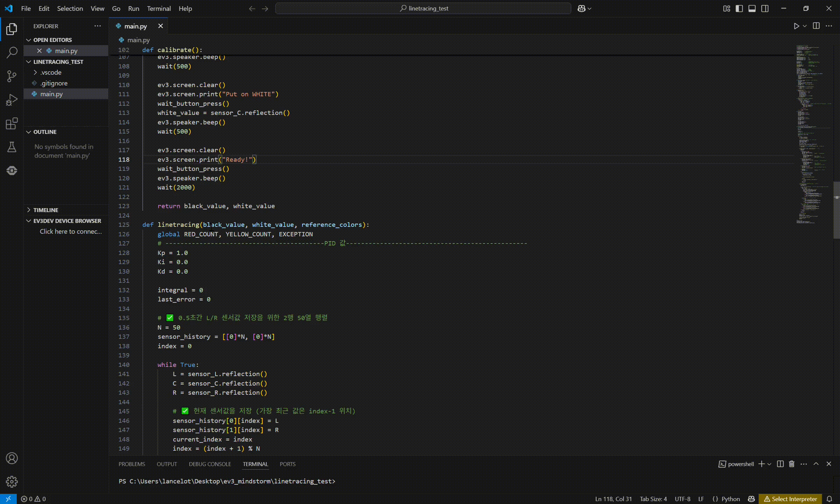The height and width of the screenshot is (504, 840).
Task: Open the Run menu
Action: pos(133,8)
